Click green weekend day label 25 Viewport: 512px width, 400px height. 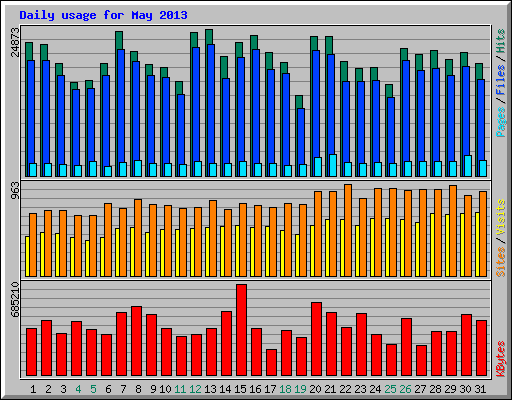[x=390, y=389]
